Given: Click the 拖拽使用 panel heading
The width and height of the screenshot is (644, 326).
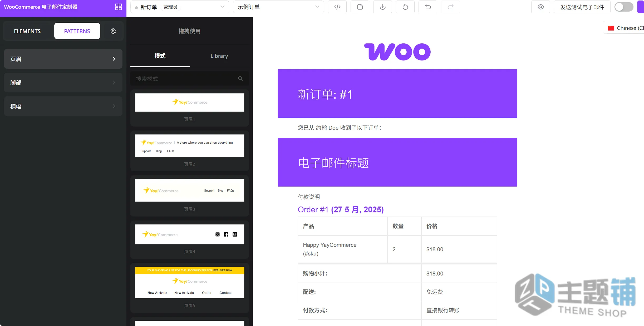Looking at the screenshot, I should pyautogui.click(x=189, y=31).
